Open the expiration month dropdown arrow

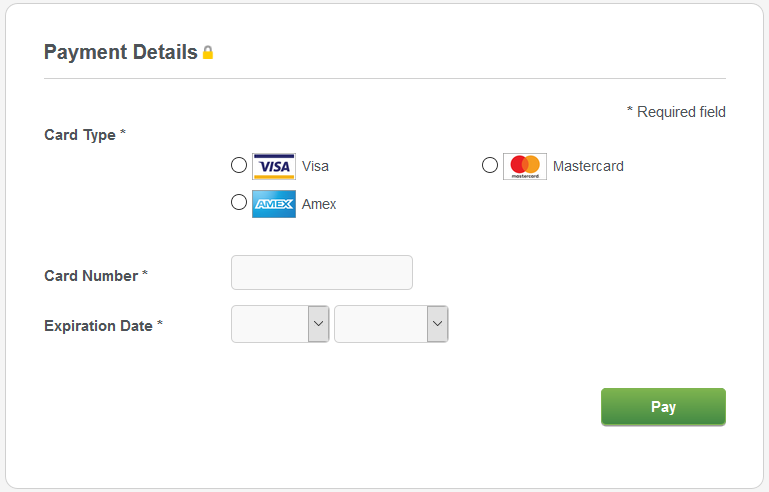click(x=318, y=324)
